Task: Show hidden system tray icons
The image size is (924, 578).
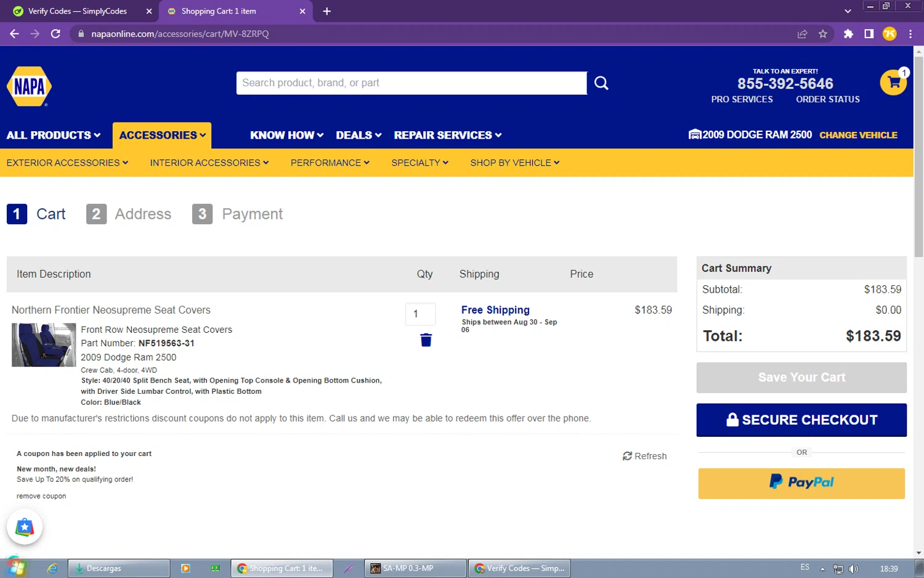Action: [822, 569]
